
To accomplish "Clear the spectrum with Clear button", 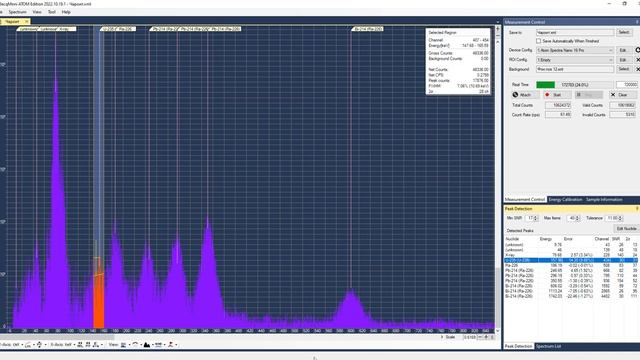I will 623,95.
